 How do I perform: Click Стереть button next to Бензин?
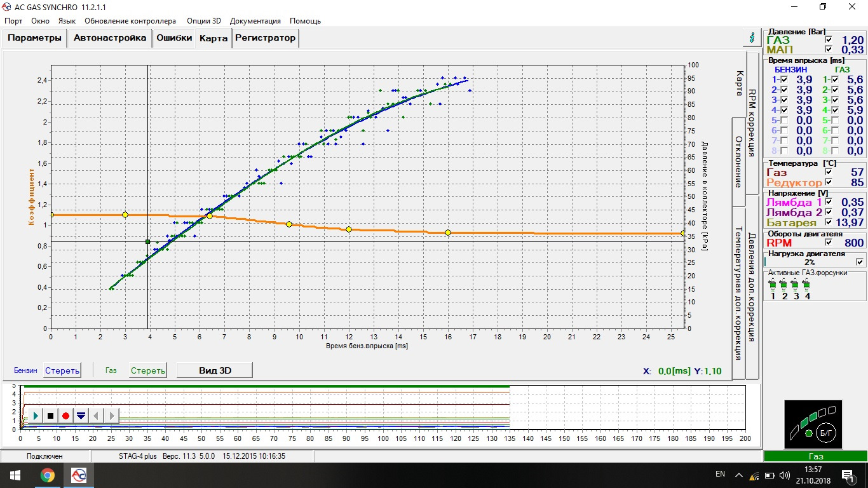(x=62, y=370)
